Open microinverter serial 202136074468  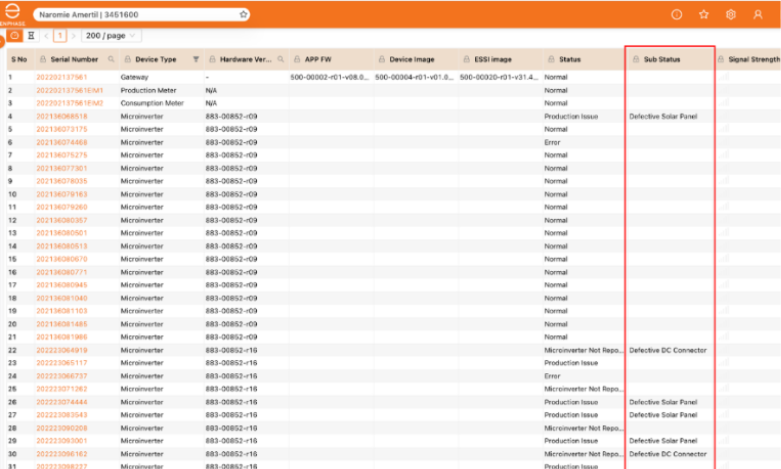tap(62, 142)
